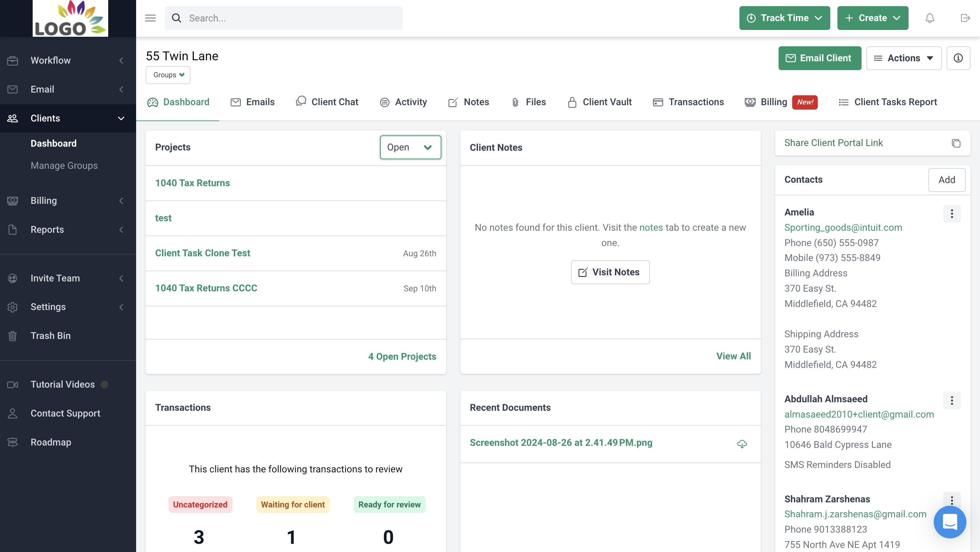The image size is (980, 552).
Task: Open the test project link
Action: coord(163,218)
